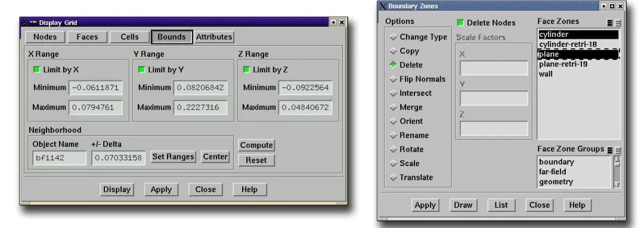Viewport: 644px width, 228px height.
Task: Switch to the Nodes tab in Display Grid
Action: pyautogui.click(x=45, y=36)
